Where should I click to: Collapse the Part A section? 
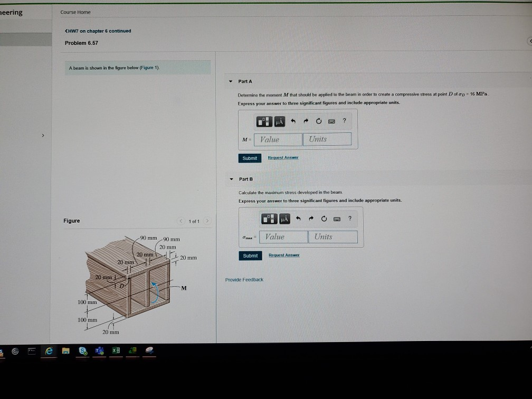231,81
